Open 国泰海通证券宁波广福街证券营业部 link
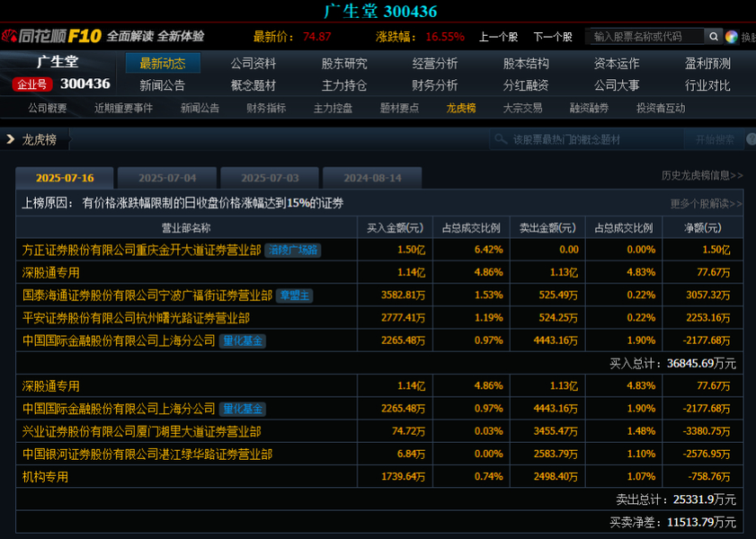The width and height of the screenshot is (756, 539). point(147,296)
